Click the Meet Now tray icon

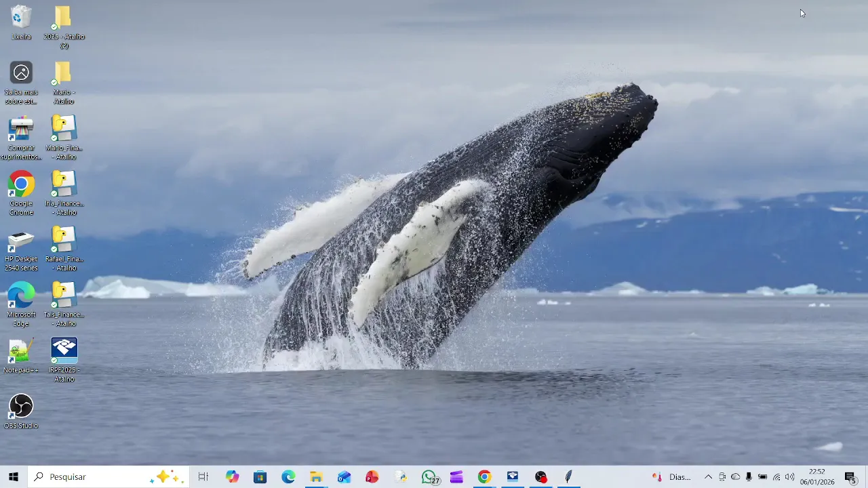pyautogui.click(x=722, y=477)
